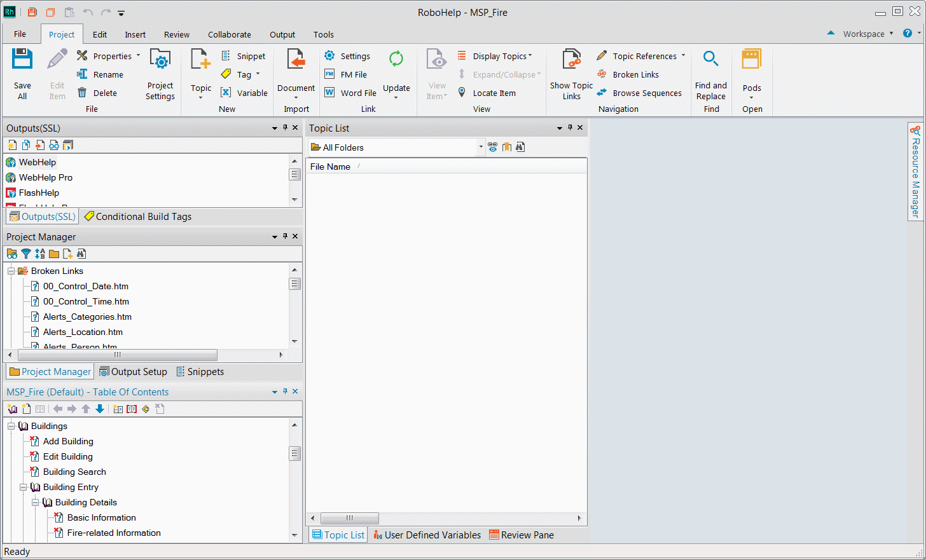Link a Word File
The image size is (926, 560).
click(329, 93)
